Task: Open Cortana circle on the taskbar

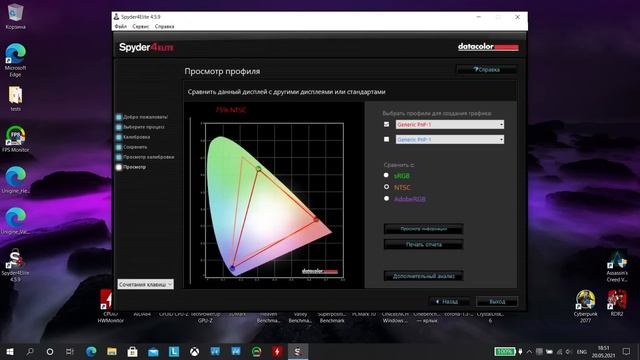Action: tap(50, 351)
